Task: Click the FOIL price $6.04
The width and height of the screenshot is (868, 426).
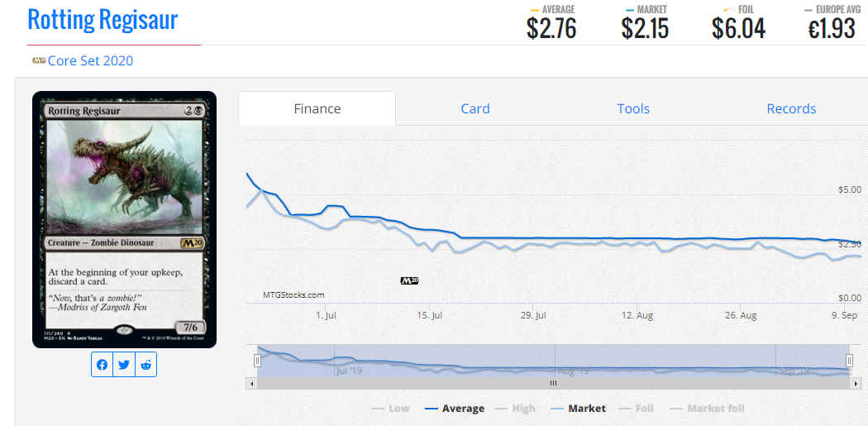Action: coord(738,29)
